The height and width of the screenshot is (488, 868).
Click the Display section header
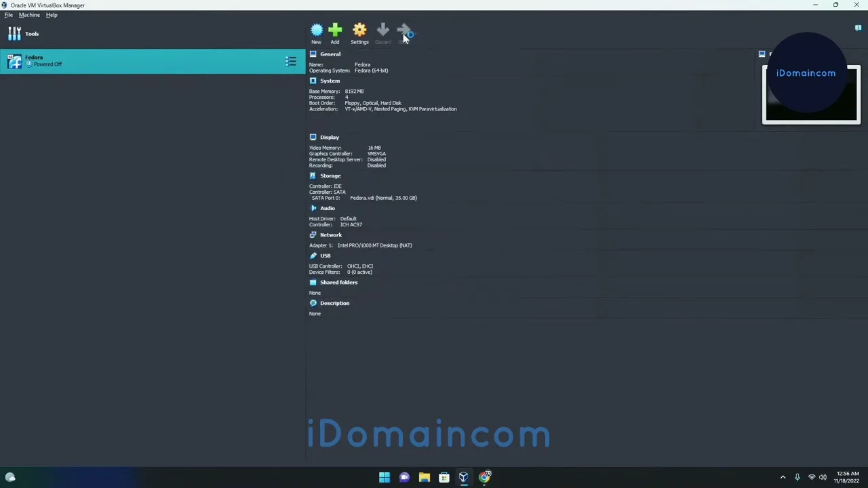[x=330, y=138]
